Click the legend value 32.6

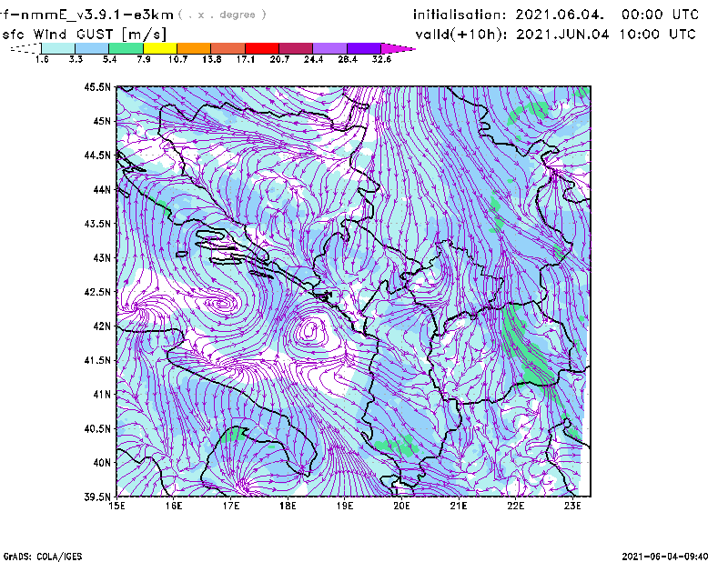[381, 59]
